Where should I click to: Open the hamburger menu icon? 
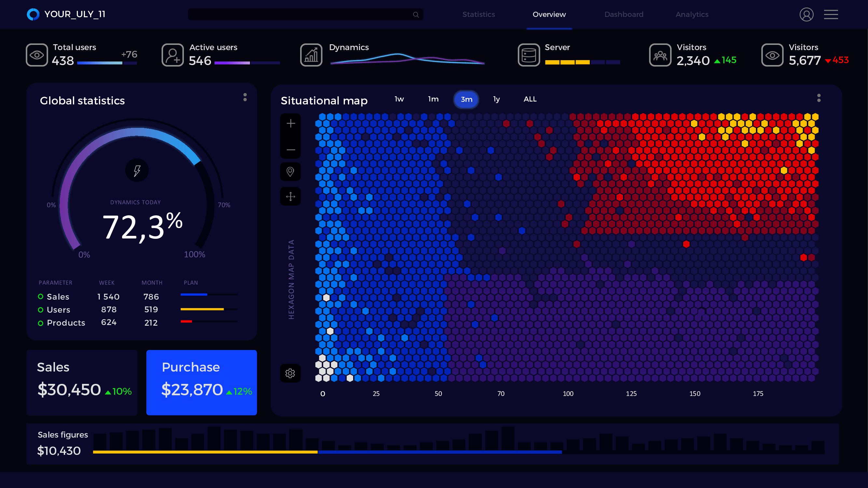831,15
